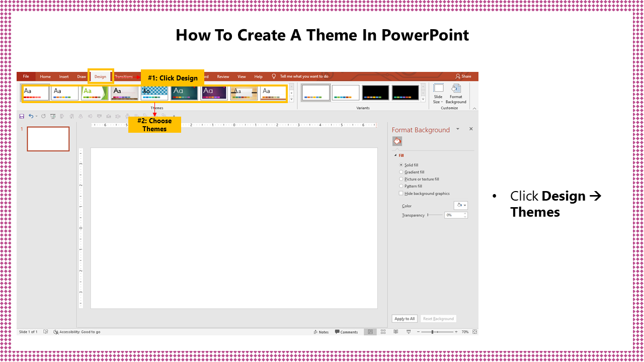Image resolution: width=644 pixels, height=362 pixels.
Task: Select the first white variant thumbnail
Action: [316, 93]
